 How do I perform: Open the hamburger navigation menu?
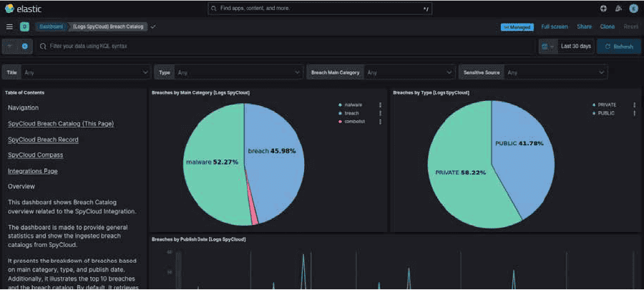(x=9, y=26)
